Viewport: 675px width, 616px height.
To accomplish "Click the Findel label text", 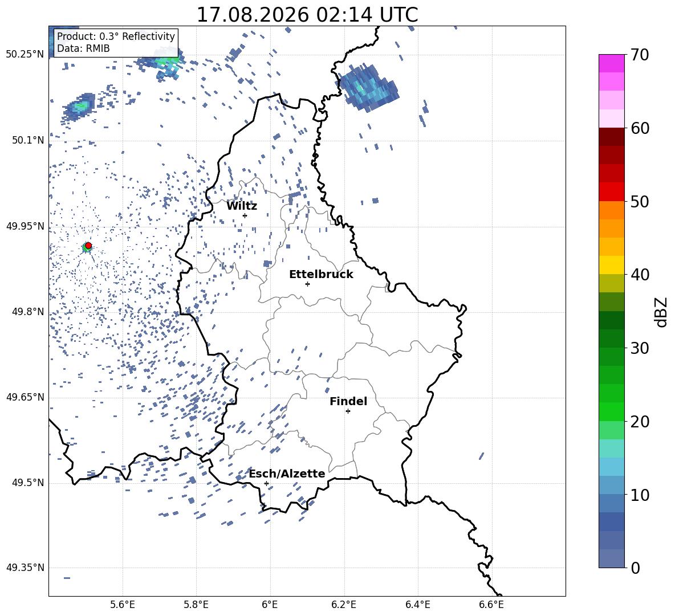I will coord(348,401).
